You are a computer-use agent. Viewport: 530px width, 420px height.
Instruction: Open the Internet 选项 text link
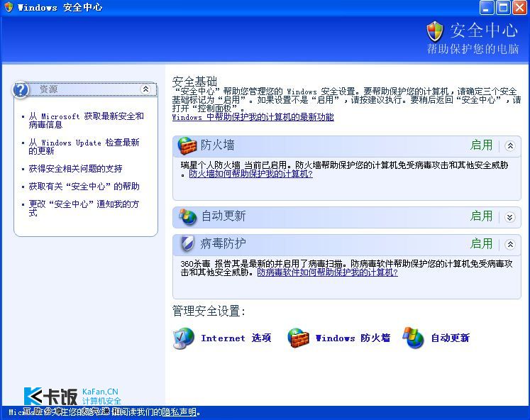236,338
